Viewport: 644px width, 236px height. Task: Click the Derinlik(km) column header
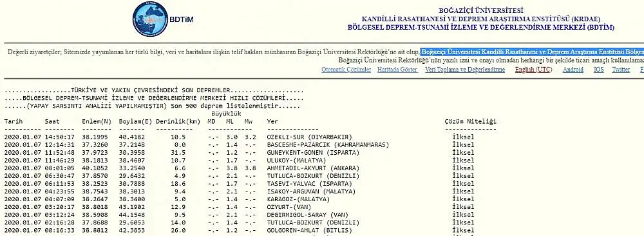[x=178, y=121]
